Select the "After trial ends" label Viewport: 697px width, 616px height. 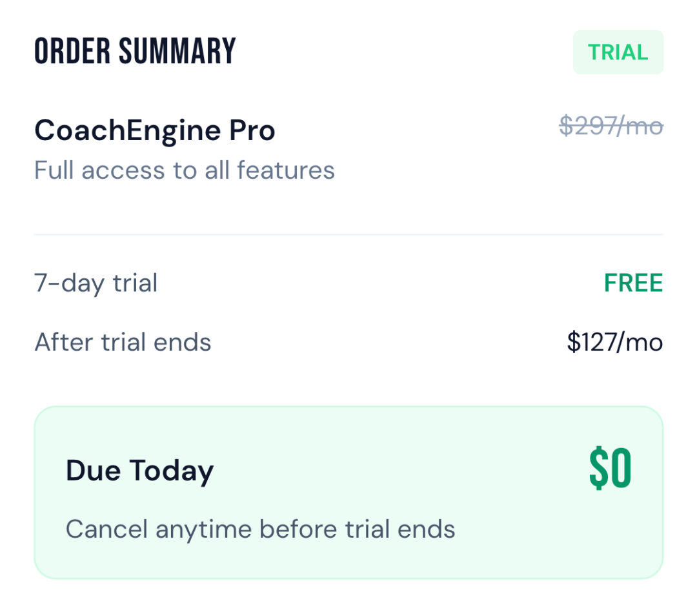tap(123, 342)
